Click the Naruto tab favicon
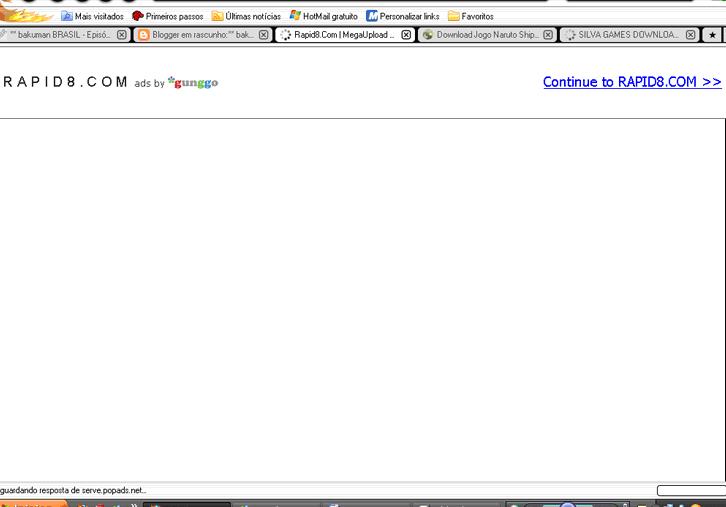 pos(428,35)
